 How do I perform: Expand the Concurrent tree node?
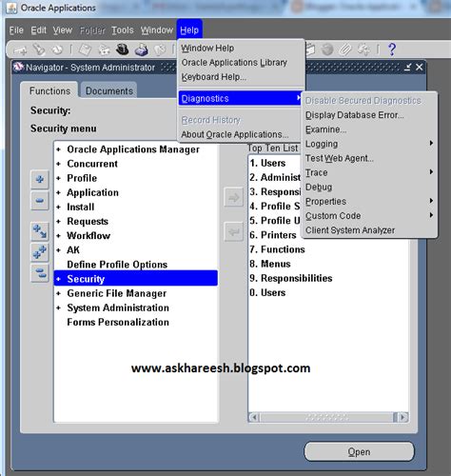point(58,164)
